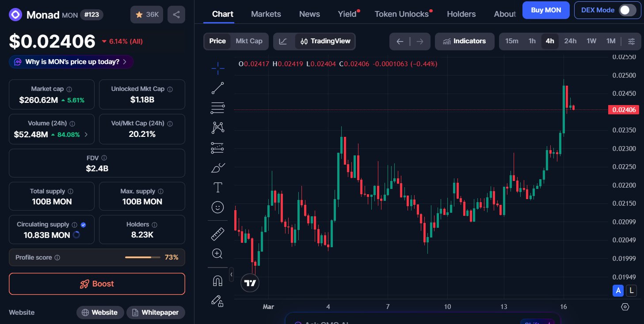644x324 pixels.
Task: Activate the zoom in tool
Action: click(x=217, y=254)
